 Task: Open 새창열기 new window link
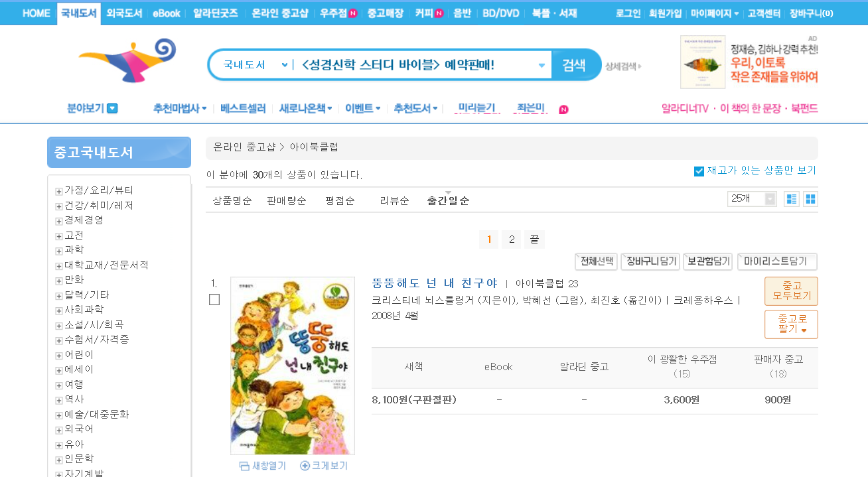[263, 466]
